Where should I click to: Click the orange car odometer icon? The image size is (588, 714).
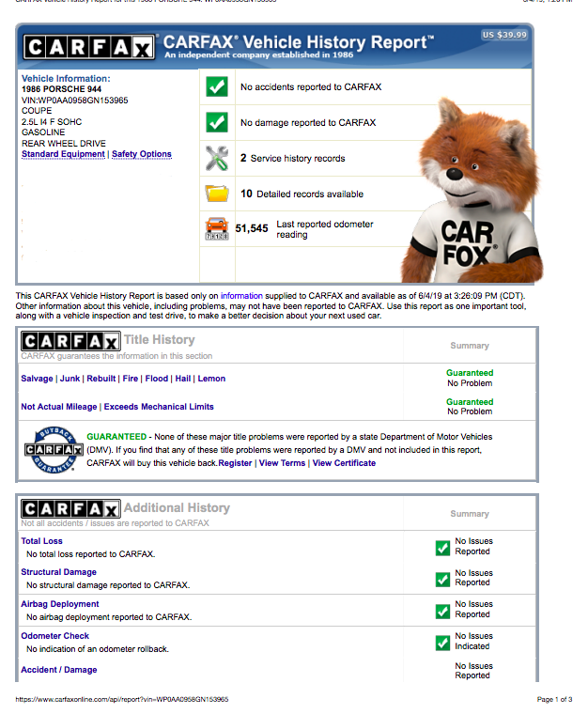(x=217, y=228)
